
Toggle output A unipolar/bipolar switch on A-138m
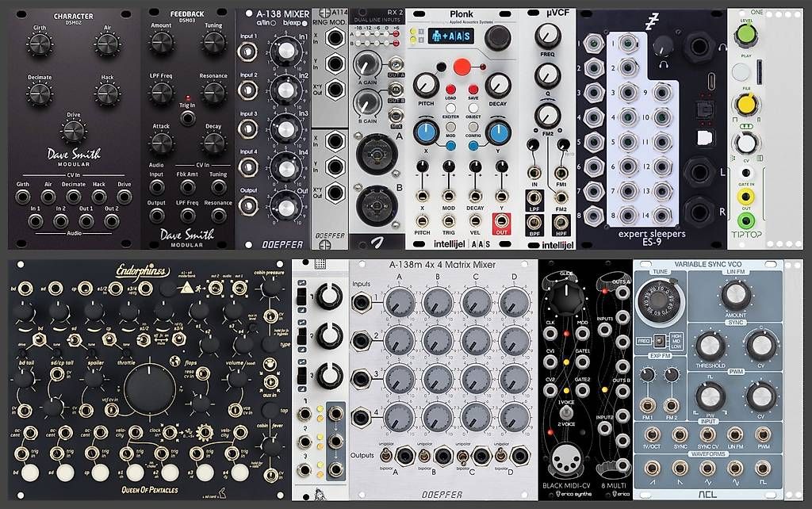pyautogui.click(x=385, y=456)
